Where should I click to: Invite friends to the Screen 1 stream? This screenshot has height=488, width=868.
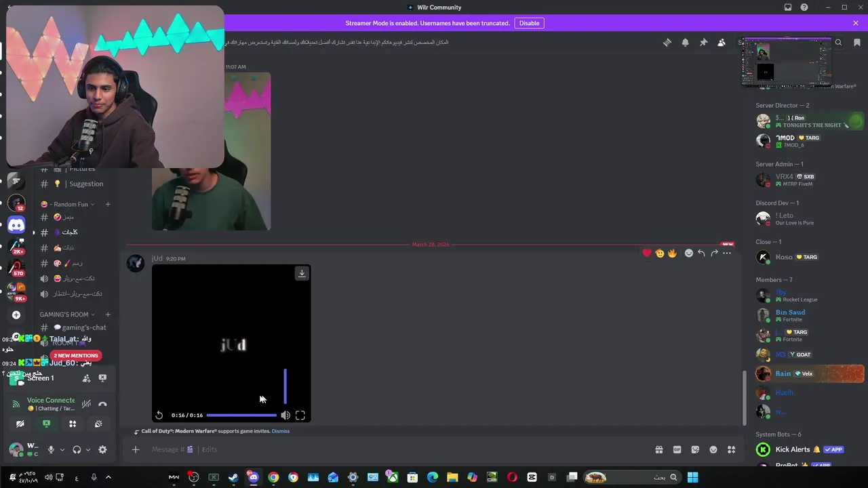[86, 378]
